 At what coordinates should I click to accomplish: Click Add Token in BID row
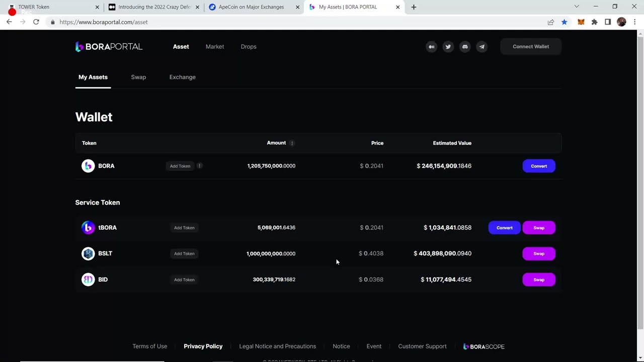point(184,280)
